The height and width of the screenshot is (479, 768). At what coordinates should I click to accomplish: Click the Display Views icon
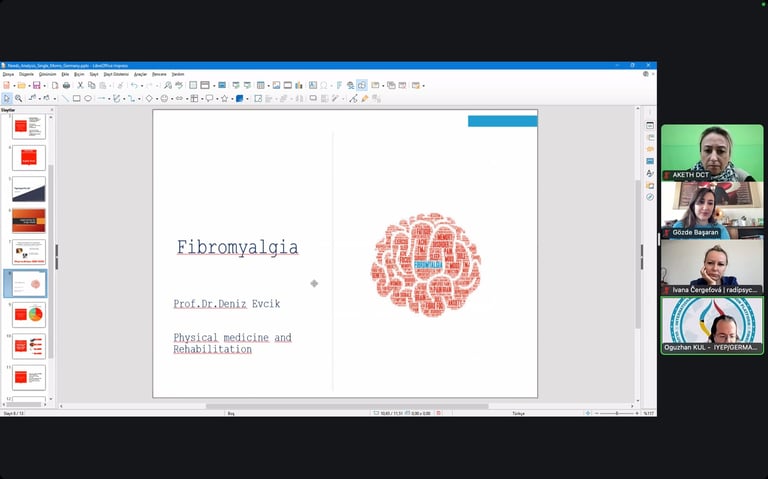point(205,85)
